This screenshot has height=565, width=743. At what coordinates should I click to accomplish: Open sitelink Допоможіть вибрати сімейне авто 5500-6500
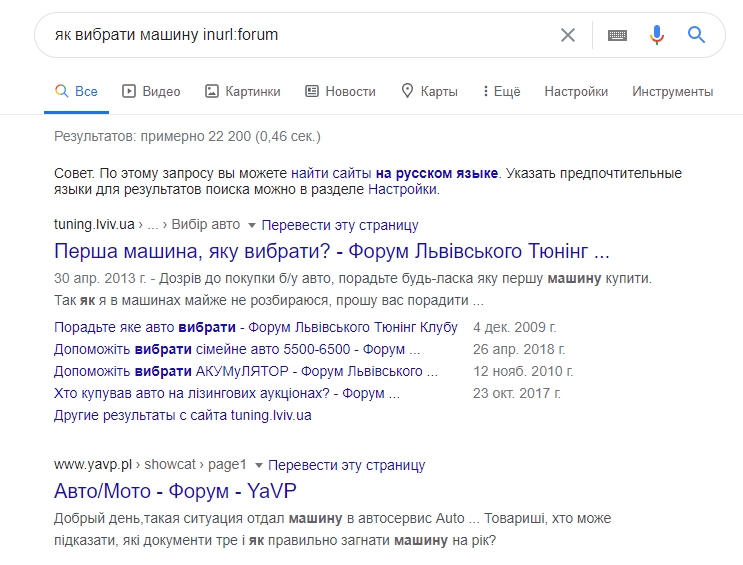click(237, 349)
